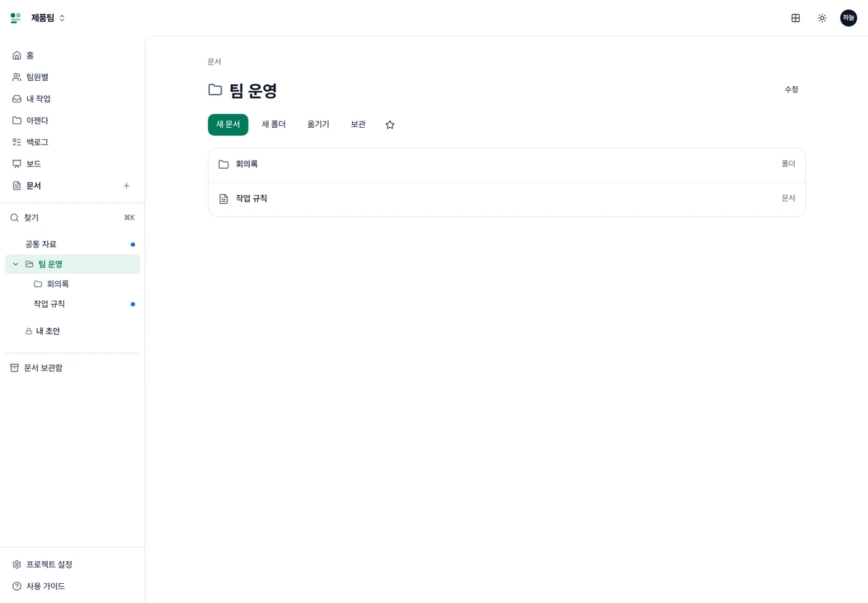The image size is (868, 603).
Task: Open 공통 자료 in document tree
Action: pos(72,244)
